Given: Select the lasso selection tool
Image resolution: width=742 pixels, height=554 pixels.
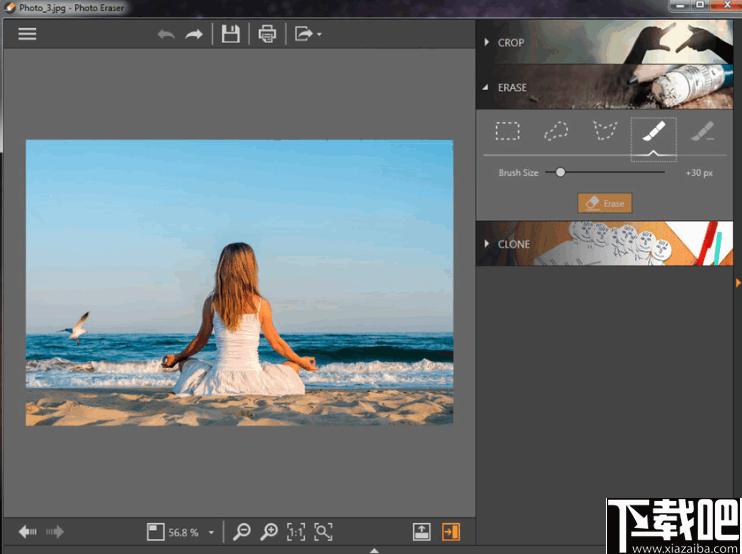Looking at the screenshot, I should pyautogui.click(x=556, y=132).
